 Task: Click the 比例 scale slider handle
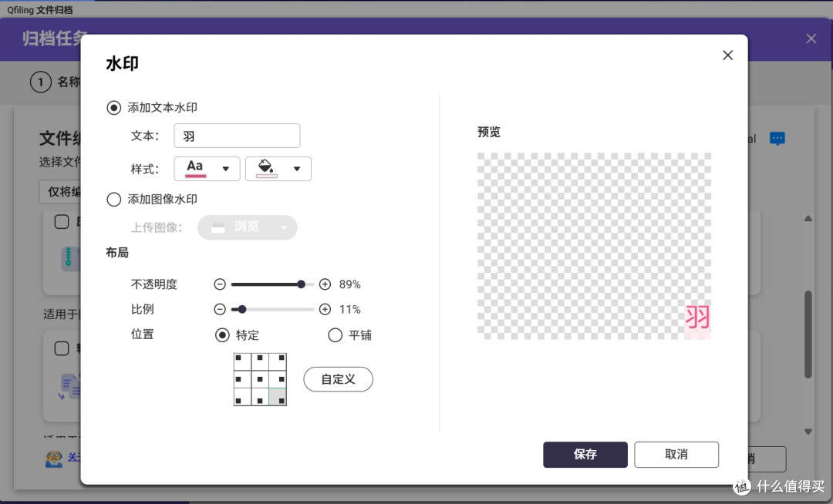242,309
